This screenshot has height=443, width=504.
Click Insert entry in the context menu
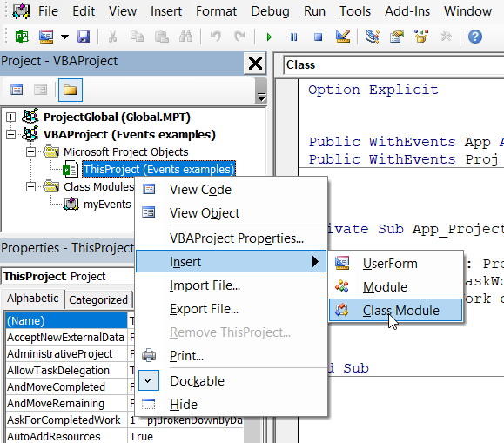click(232, 262)
